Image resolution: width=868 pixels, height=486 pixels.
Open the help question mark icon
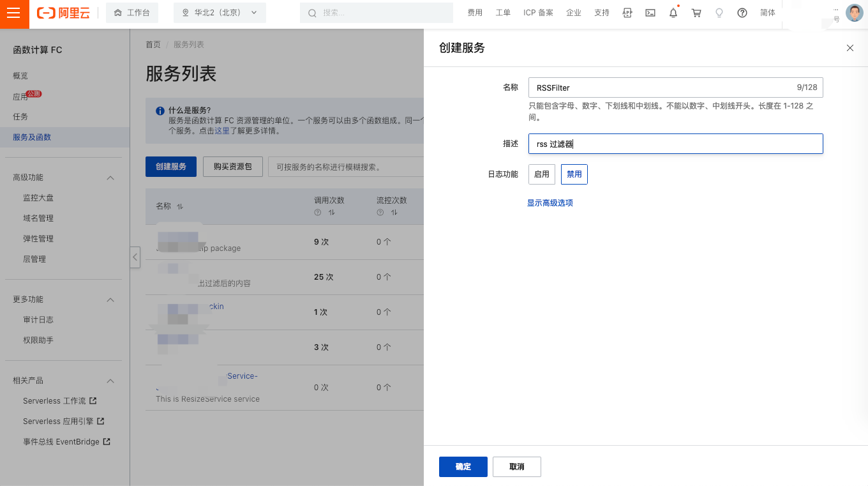(742, 13)
